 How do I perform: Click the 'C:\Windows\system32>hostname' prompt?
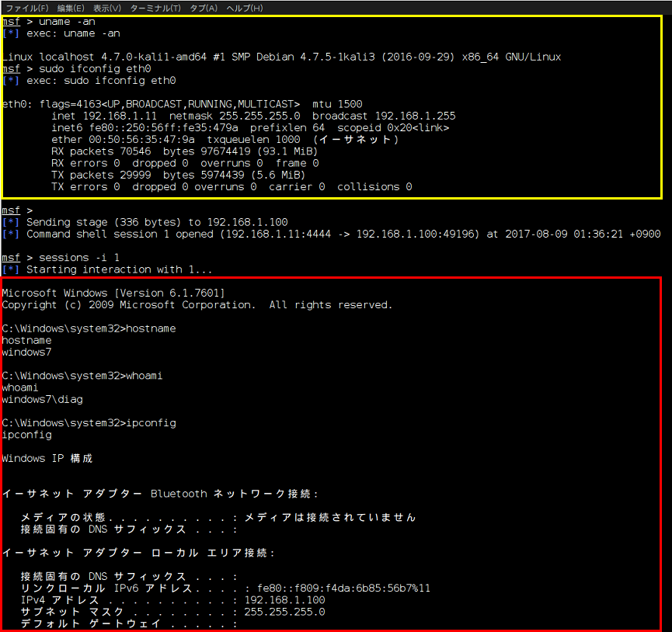point(89,328)
